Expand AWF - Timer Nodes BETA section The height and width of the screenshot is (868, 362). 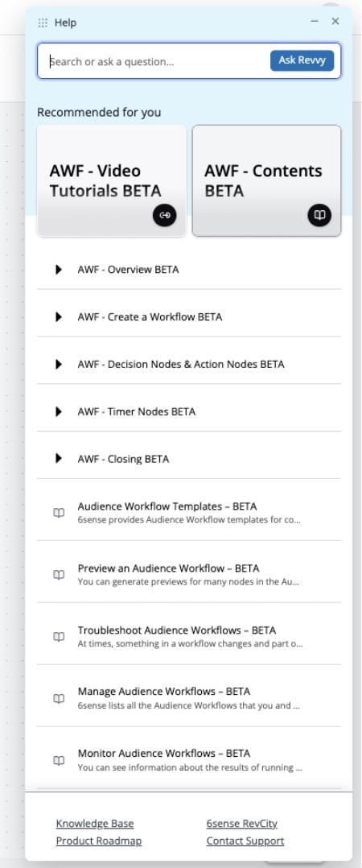coord(189,412)
